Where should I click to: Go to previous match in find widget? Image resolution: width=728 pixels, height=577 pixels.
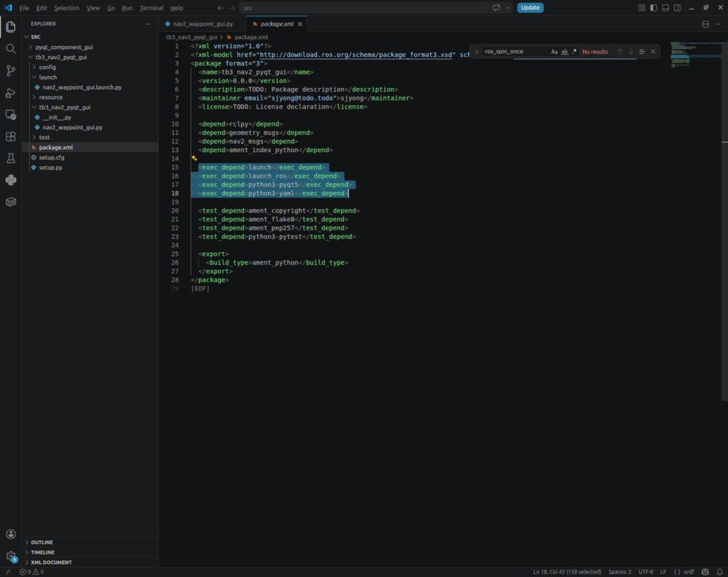[619, 52]
